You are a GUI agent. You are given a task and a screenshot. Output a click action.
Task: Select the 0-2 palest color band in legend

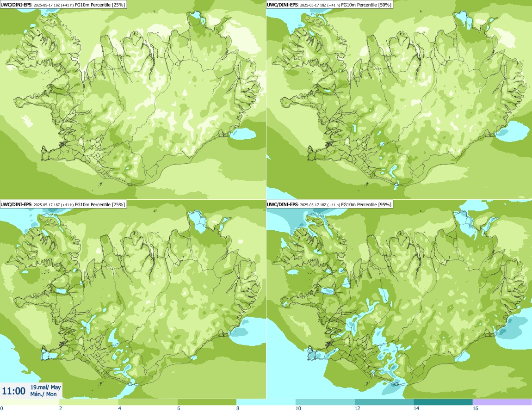coord(30,402)
